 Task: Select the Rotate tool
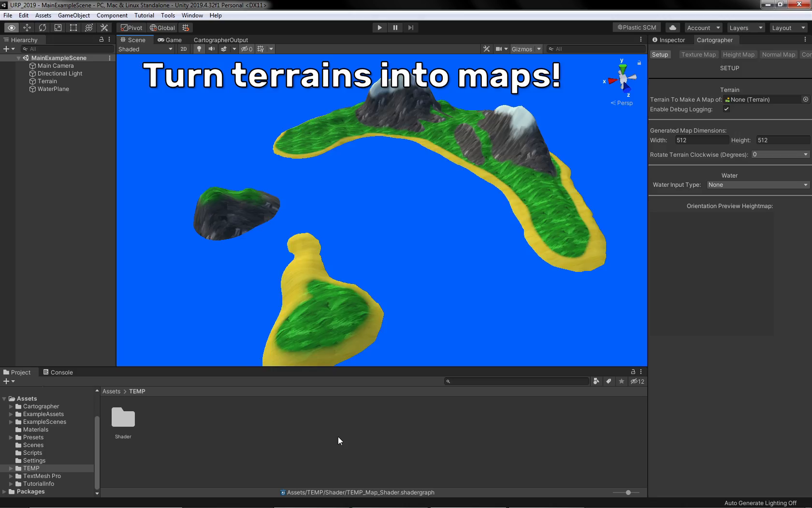coord(43,28)
